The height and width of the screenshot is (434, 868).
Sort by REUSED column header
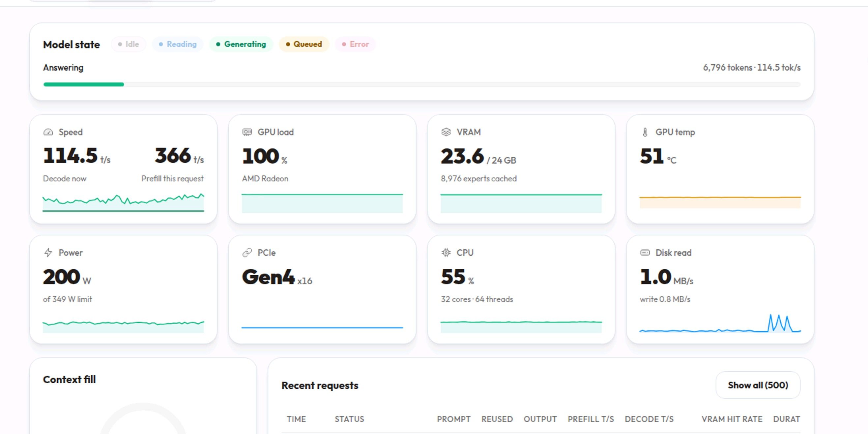(x=497, y=419)
